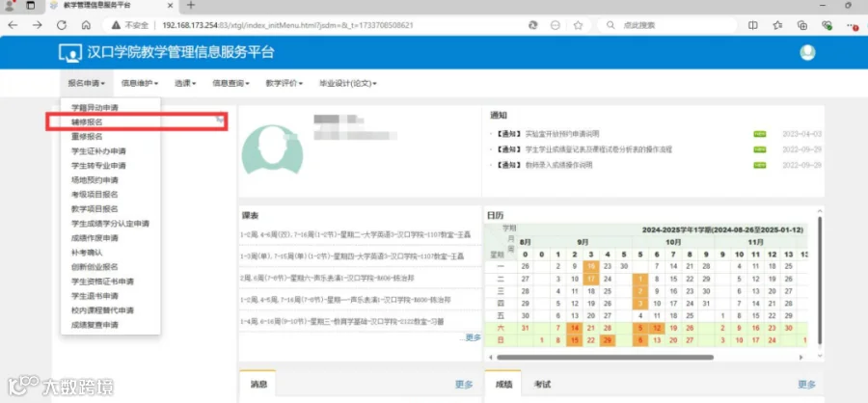Open the browser favorites list icon
The height and width of the screenshot is (403, 868).
[777, 25]
